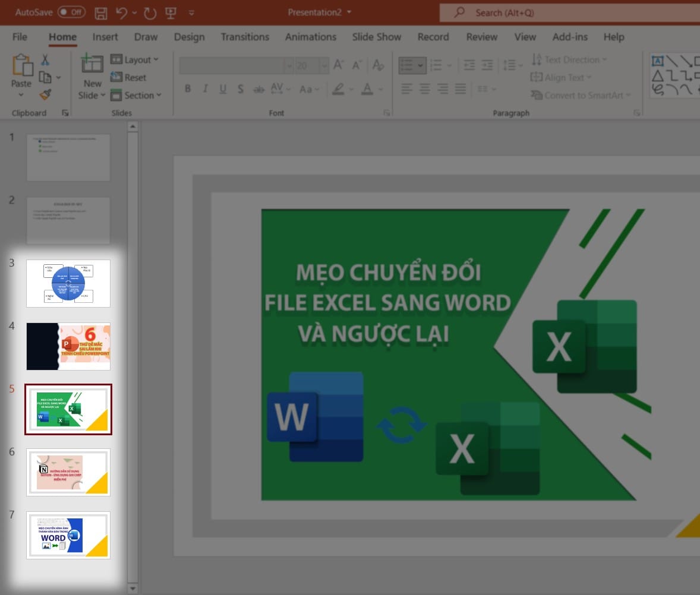Increase the list indent level
The height and width of the screenshot is (595, 700).
[x=487, y=65]
